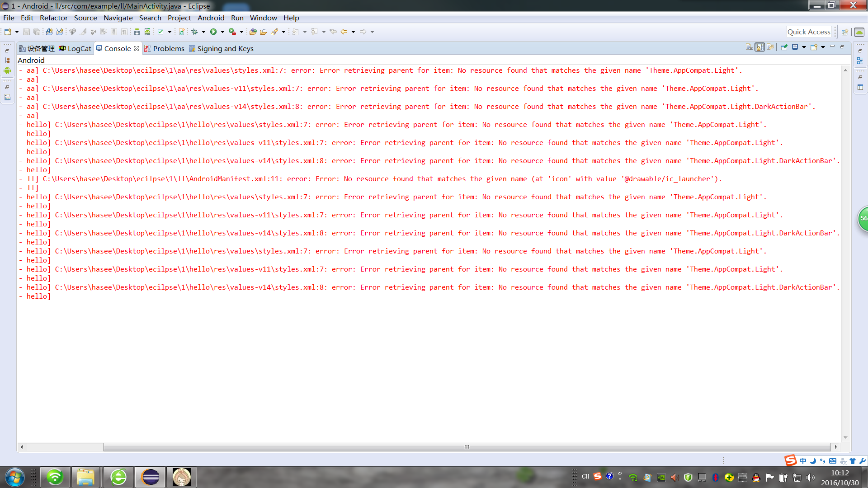Click the Forward navigation arrow

363,32
